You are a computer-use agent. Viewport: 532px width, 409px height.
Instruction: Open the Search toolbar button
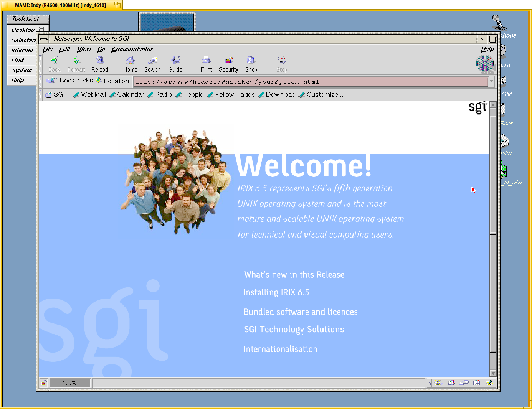pos(152,64)
